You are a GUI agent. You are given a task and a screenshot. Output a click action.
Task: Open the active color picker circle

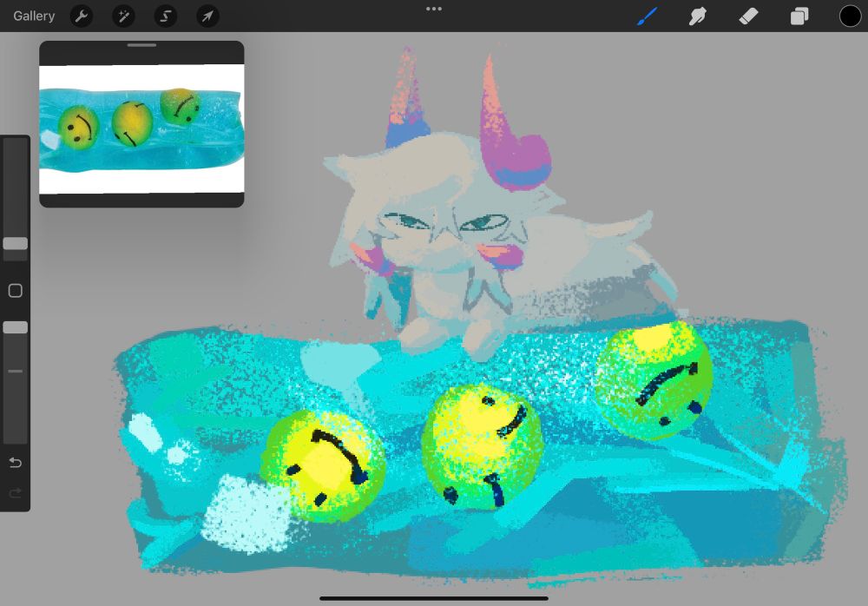(850, 16)
